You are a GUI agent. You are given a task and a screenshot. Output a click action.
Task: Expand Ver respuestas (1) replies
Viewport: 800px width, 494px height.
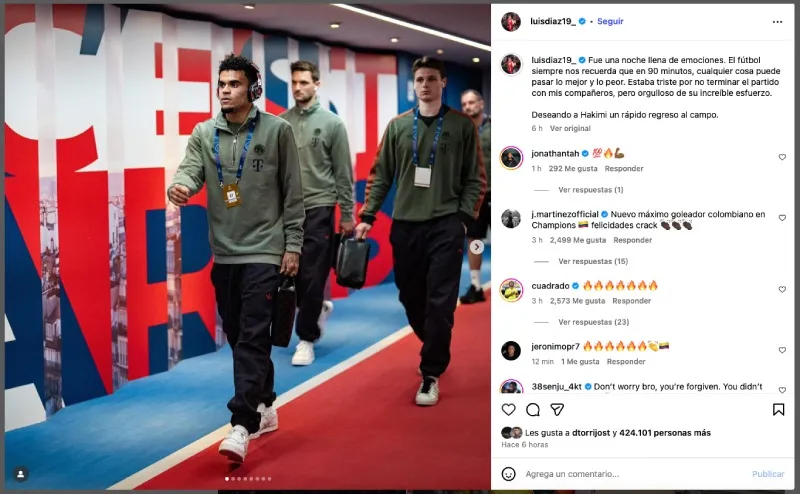click(591, 190)
